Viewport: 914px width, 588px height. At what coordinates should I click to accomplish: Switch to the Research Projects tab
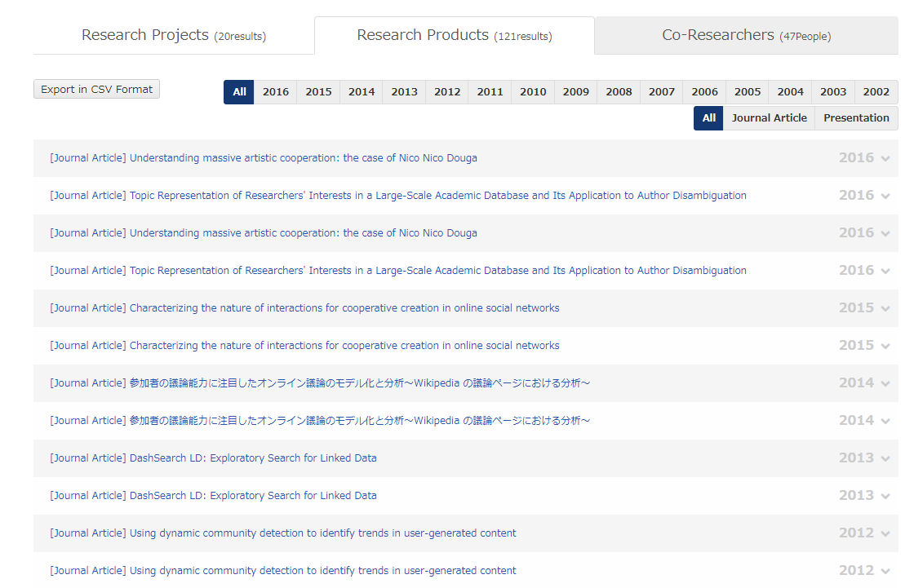[174, 36]
